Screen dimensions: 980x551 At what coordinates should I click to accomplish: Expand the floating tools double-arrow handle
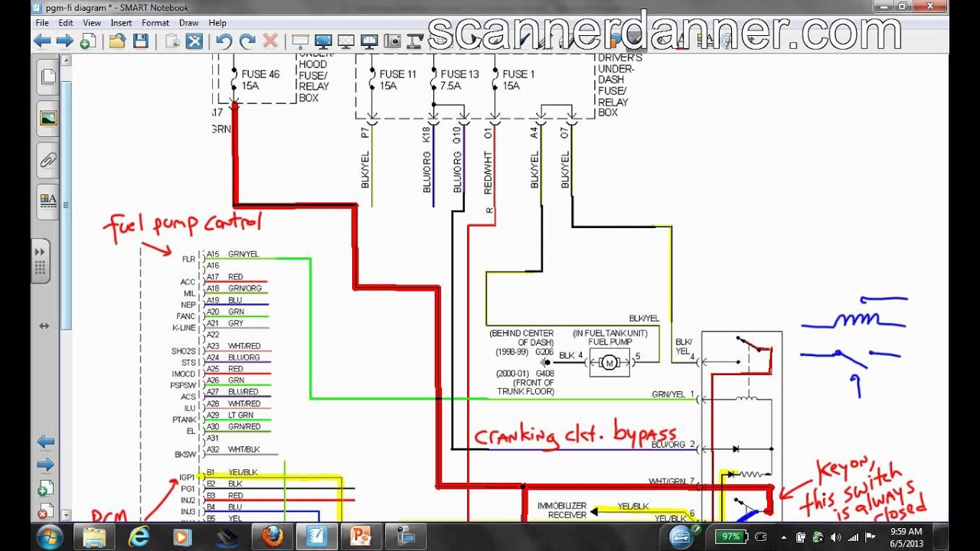pyautogui.click(x=40, y=252)
